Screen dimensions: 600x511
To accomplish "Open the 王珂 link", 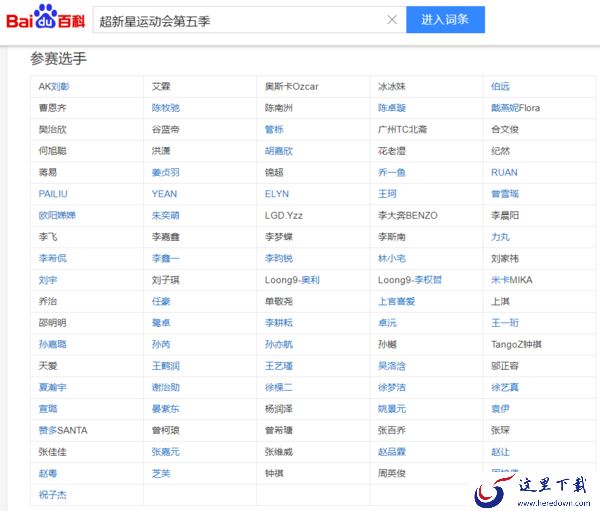I will click(387, 194).
